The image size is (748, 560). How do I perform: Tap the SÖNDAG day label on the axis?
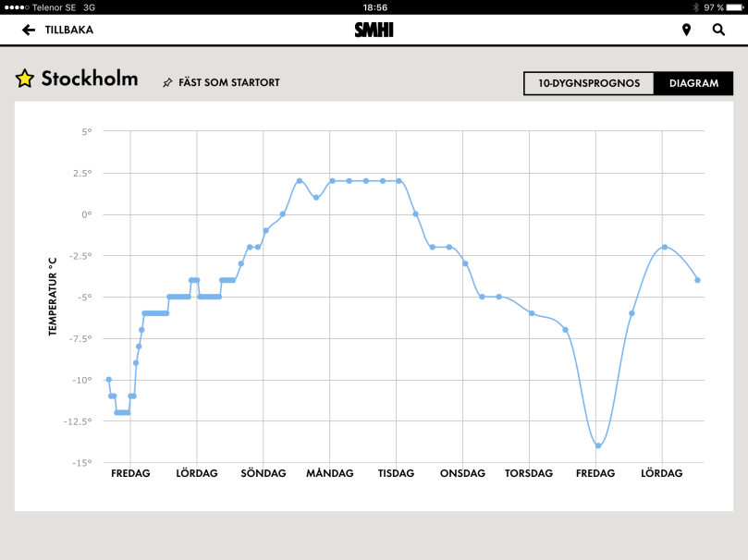click(x=263, y=473)
